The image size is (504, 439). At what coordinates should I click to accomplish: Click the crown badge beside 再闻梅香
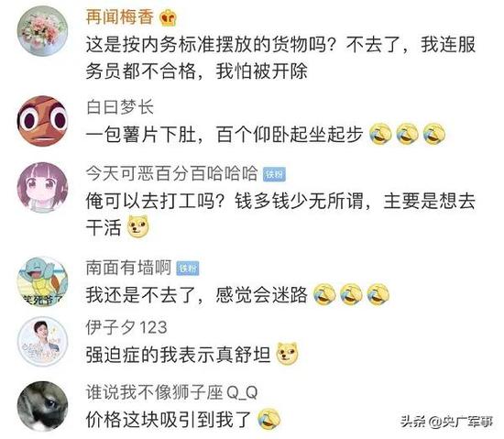click(168, 17)
